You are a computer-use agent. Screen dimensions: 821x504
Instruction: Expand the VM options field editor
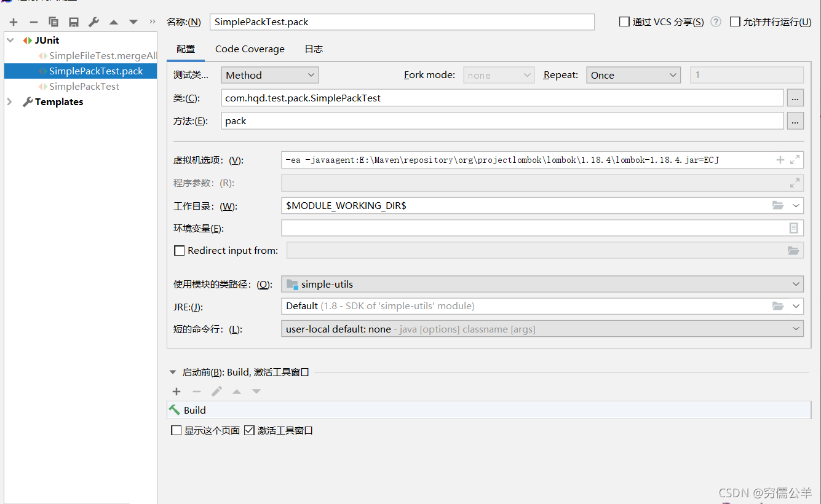[795, 160]
